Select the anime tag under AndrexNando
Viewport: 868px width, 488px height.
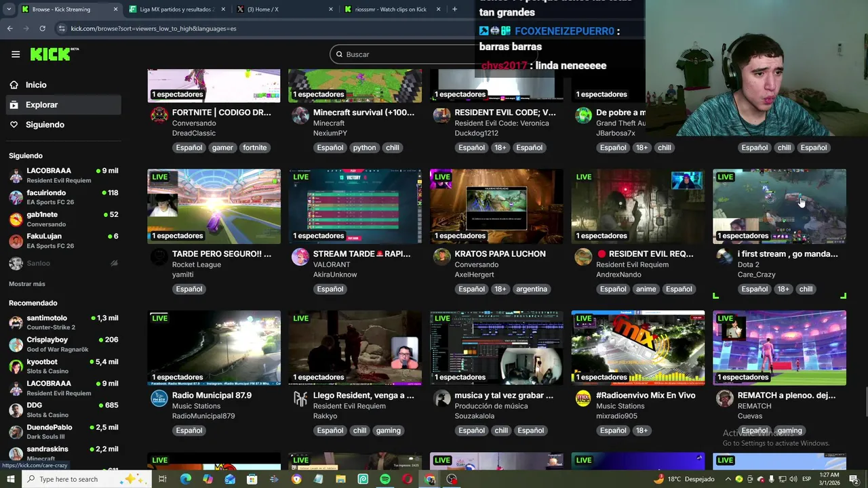646,289
